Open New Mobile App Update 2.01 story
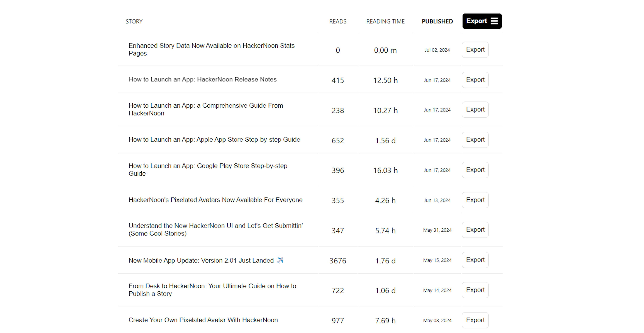644x333 pixels. [x=201, y=260]
